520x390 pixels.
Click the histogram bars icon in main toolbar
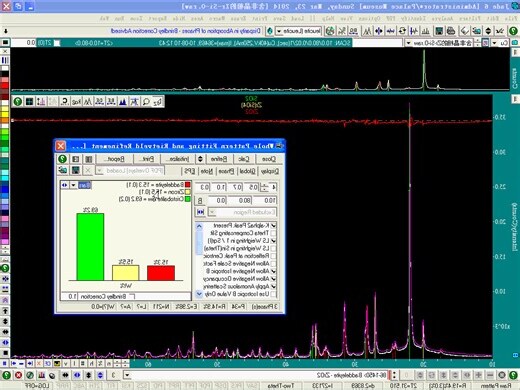pyautogui.click(x=425, y=31)
